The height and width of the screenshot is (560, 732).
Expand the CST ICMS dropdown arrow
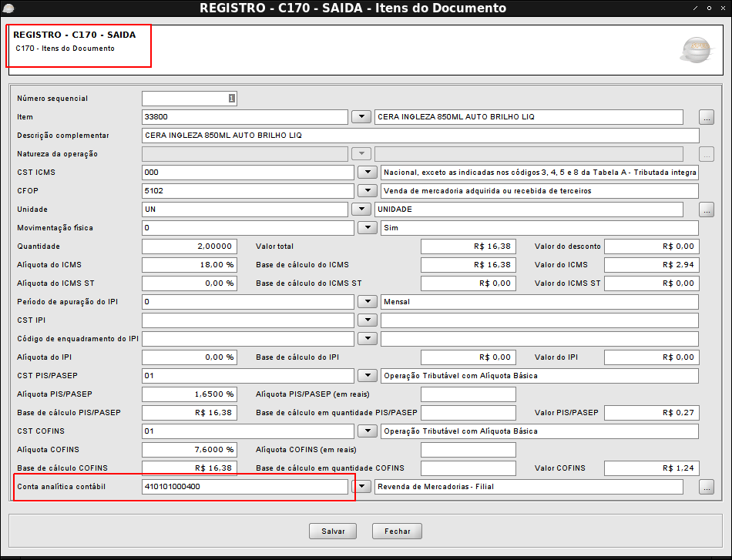click(x=368, y=173)
